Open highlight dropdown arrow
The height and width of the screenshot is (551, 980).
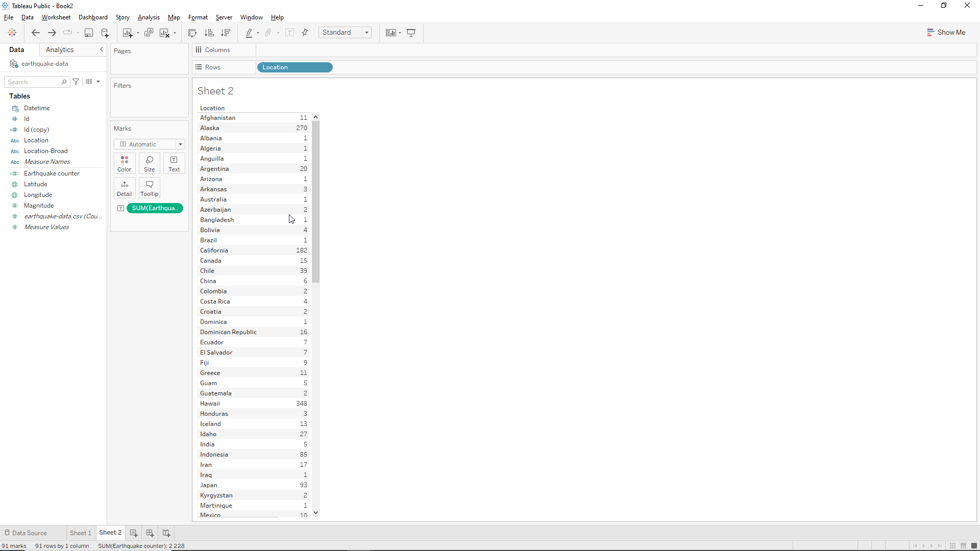click(x=258, y=33)
